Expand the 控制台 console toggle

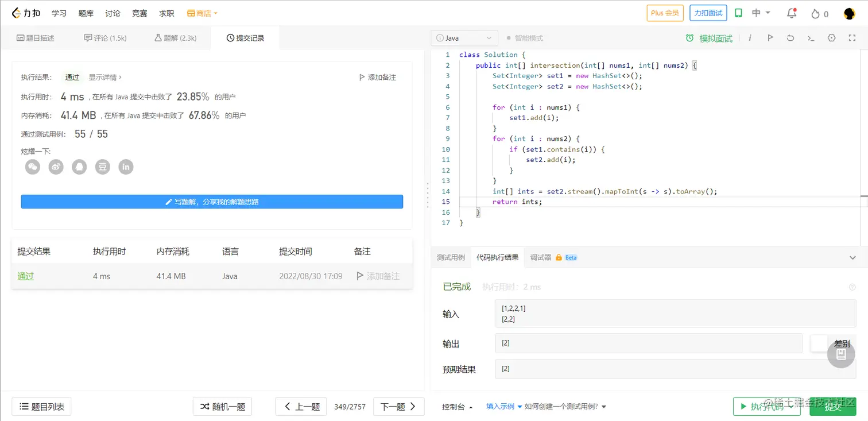(458, 407)
